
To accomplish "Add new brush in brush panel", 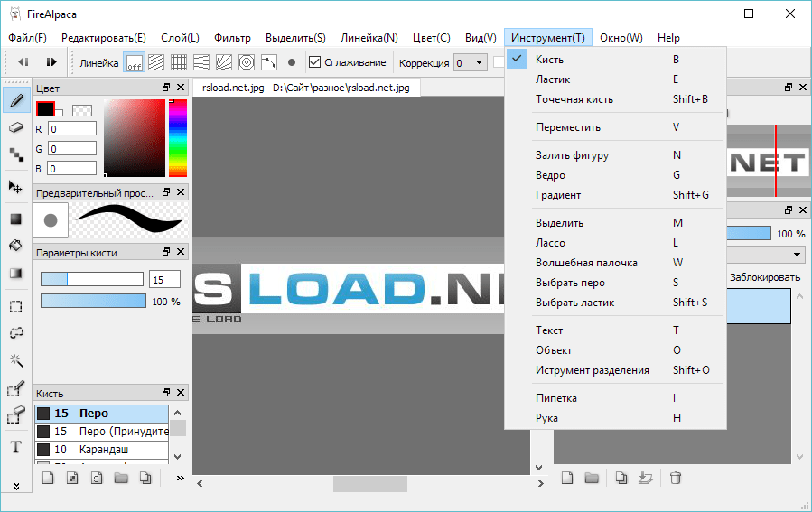I will 48,478.
